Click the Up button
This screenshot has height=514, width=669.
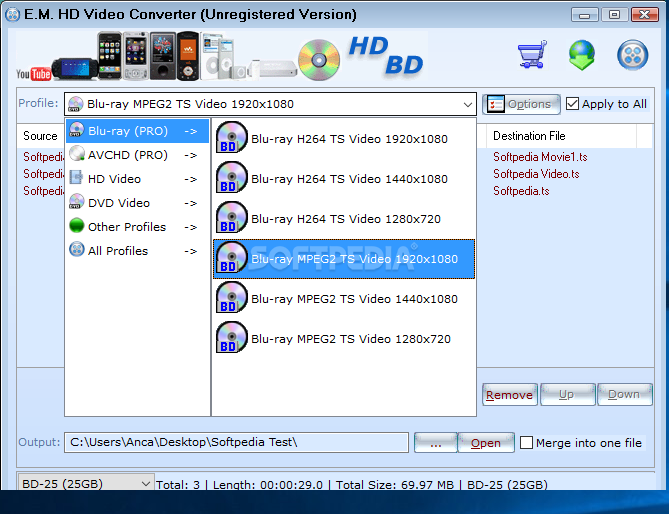coord(567,395)
